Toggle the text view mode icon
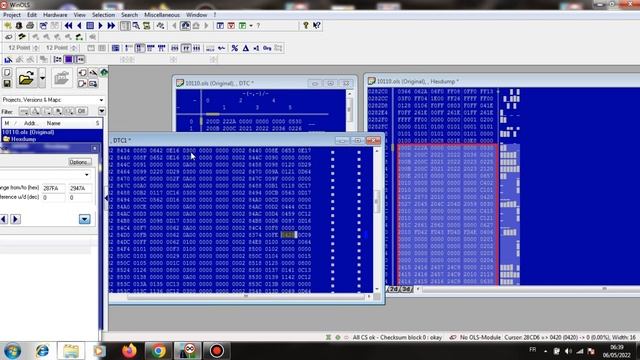 pos(125,26)
